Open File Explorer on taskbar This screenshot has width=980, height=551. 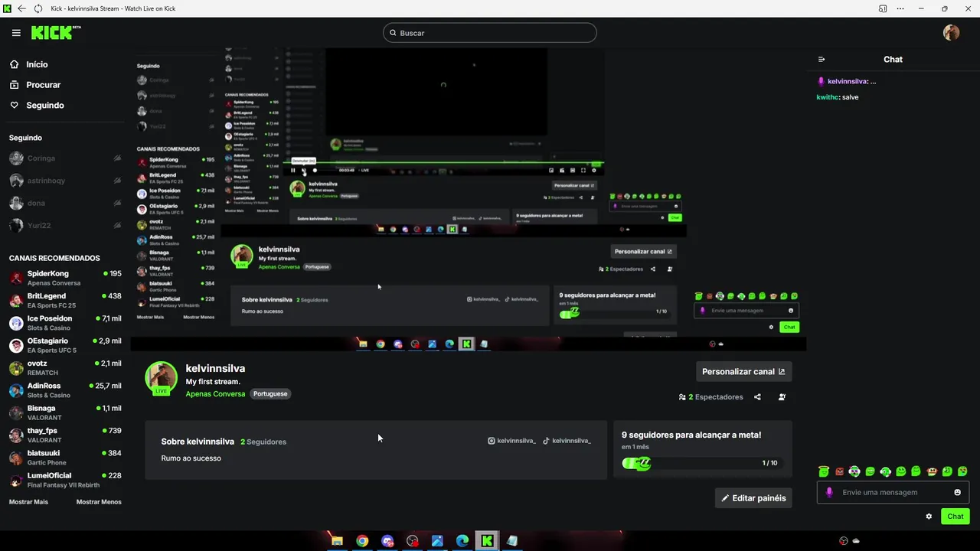(x=337, y=541)
